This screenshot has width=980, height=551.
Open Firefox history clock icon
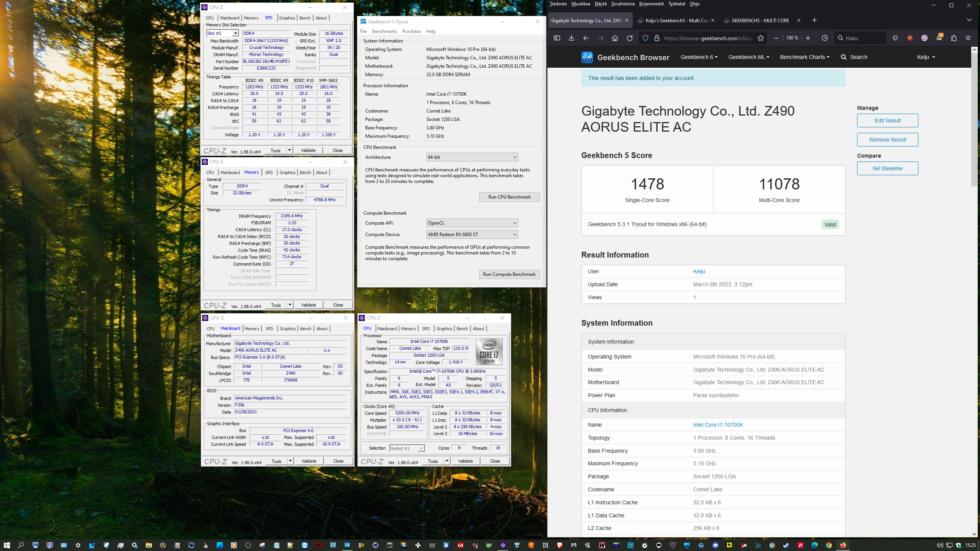[x=825, y=38]
